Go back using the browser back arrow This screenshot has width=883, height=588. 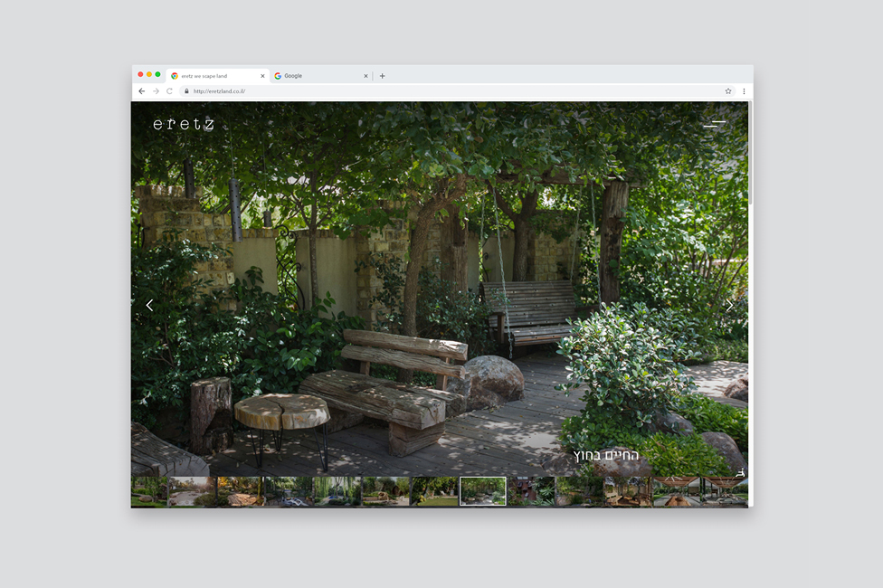(142, 90)
